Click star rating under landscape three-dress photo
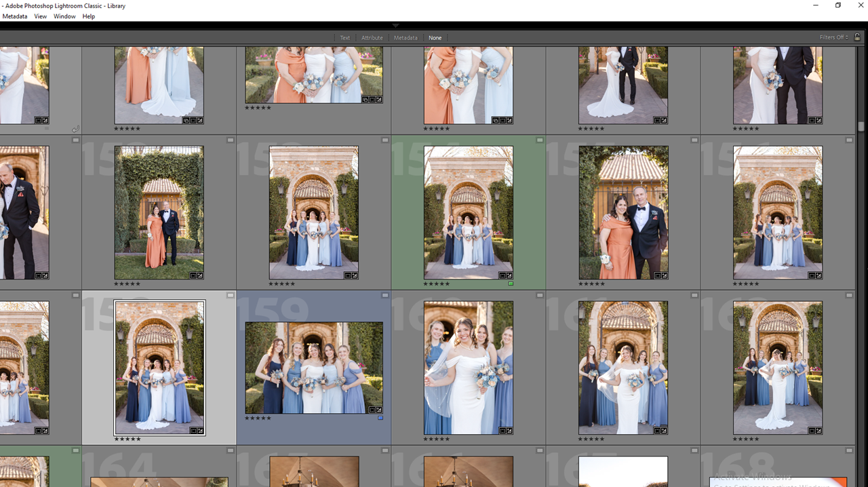 [x=258, y=107]
